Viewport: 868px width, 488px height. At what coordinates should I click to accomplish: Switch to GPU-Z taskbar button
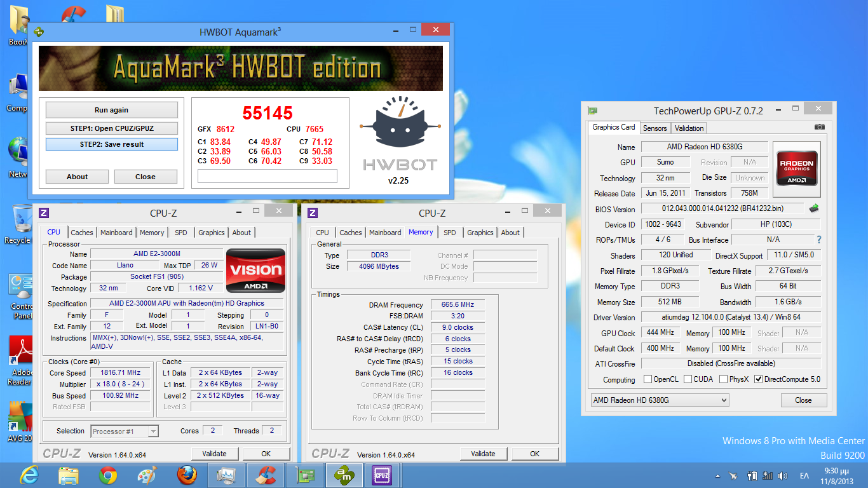coord(304,475)
